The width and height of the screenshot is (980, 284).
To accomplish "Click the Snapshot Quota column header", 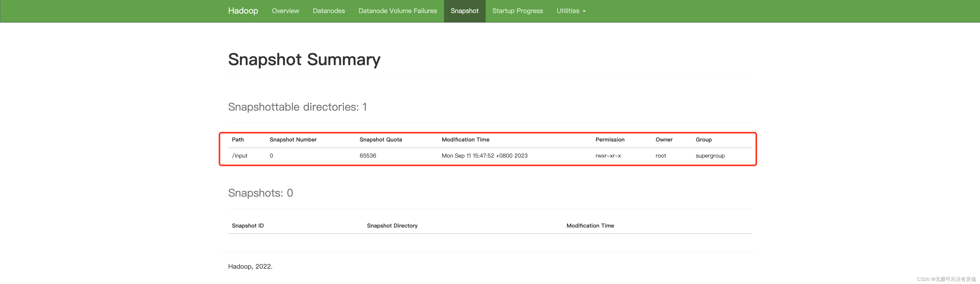I will click(x=380, y=140).
